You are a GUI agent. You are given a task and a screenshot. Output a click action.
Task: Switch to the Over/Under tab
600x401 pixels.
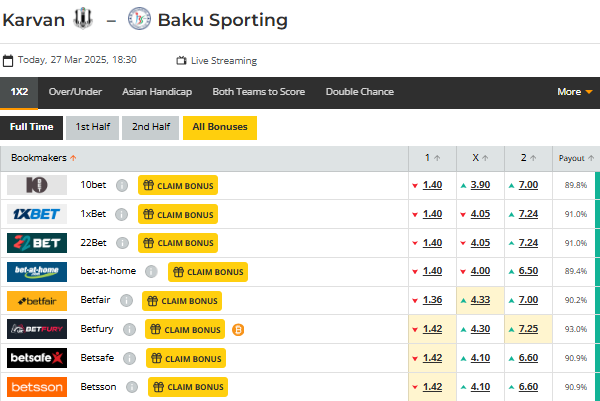75,92
